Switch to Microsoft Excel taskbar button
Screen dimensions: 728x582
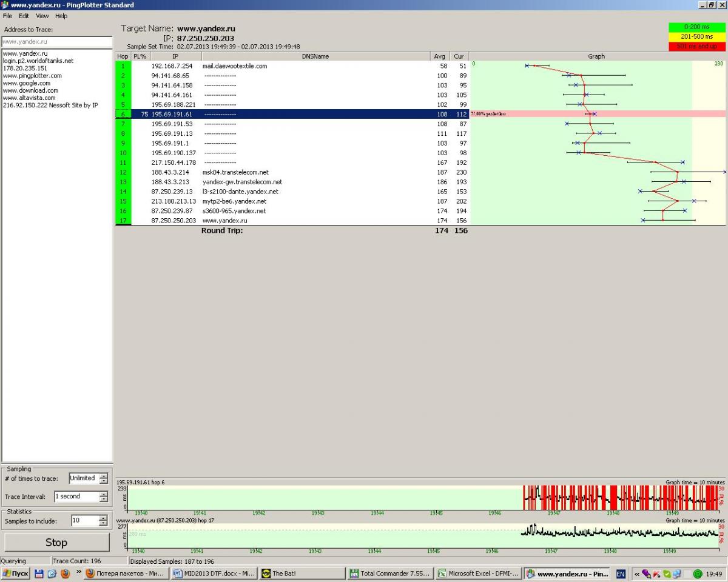click(478, 574)
